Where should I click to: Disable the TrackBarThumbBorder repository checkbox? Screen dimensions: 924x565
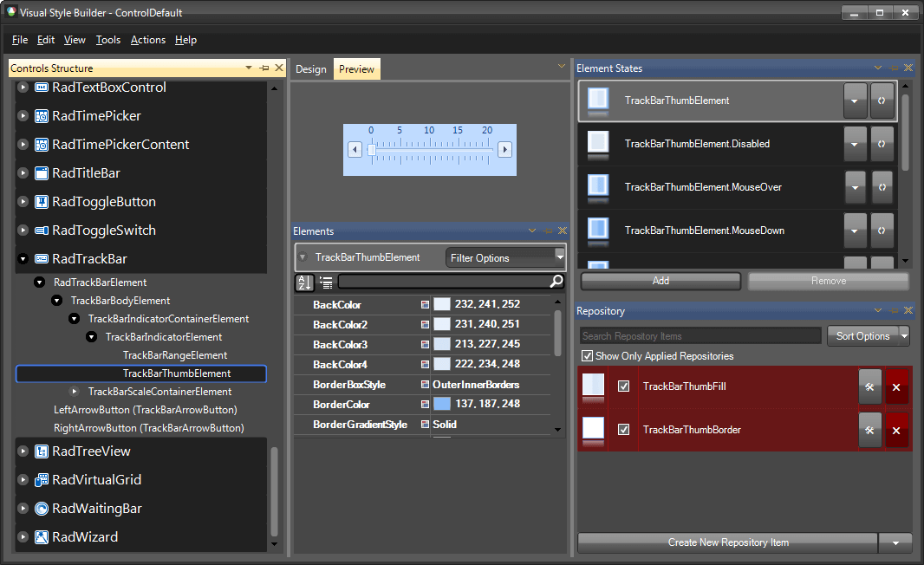(624, 430)
